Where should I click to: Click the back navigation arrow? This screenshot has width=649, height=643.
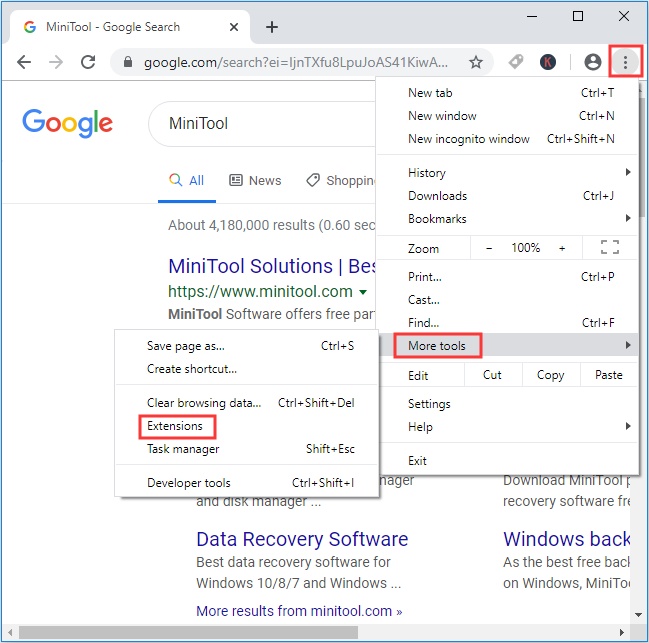(x=24, y=62)
